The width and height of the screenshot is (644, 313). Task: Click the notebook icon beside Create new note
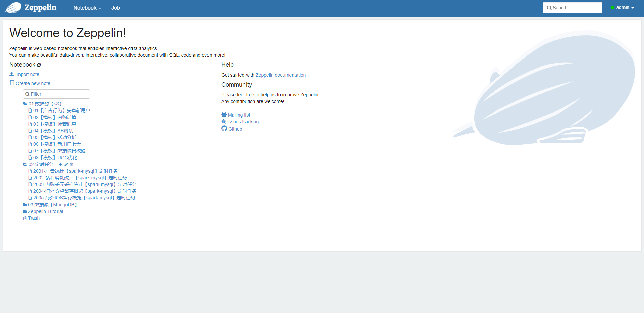point(12,83)
